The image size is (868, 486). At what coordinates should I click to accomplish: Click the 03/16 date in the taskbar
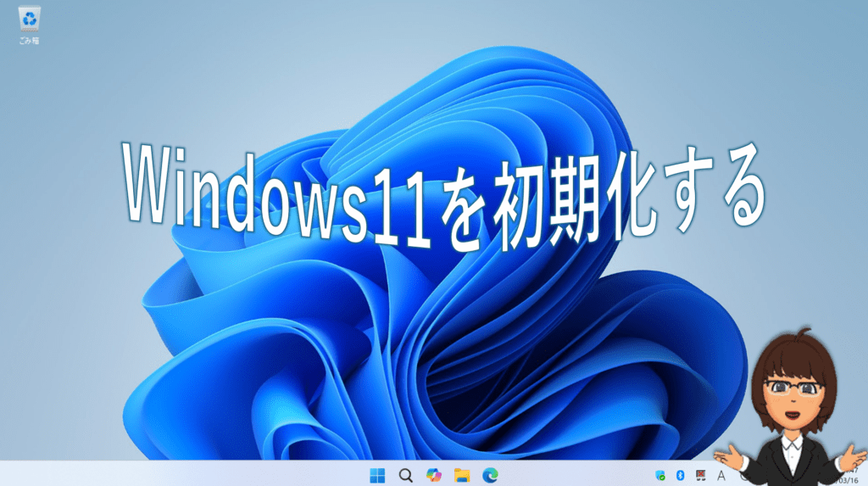click(853, 480)
